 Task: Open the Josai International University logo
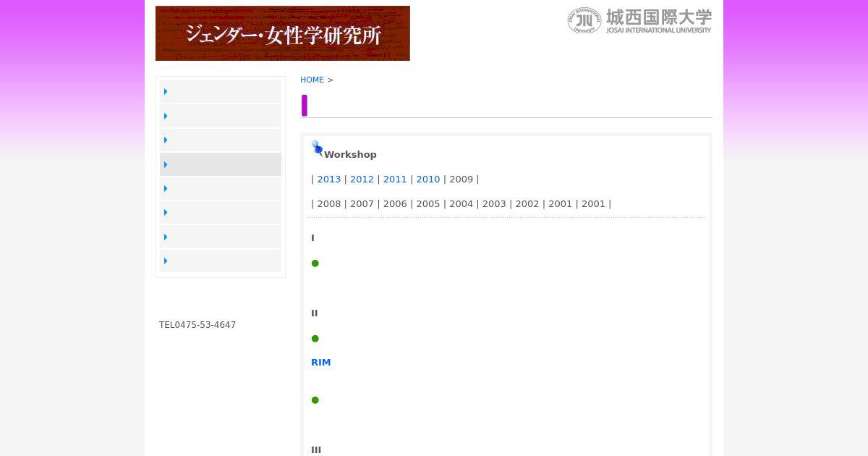[639, 21]
